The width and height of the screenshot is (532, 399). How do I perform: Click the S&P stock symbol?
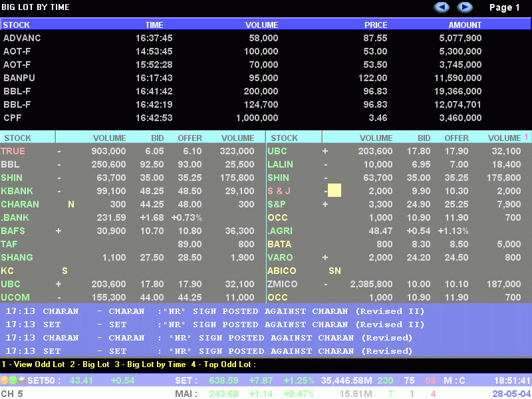276,204
